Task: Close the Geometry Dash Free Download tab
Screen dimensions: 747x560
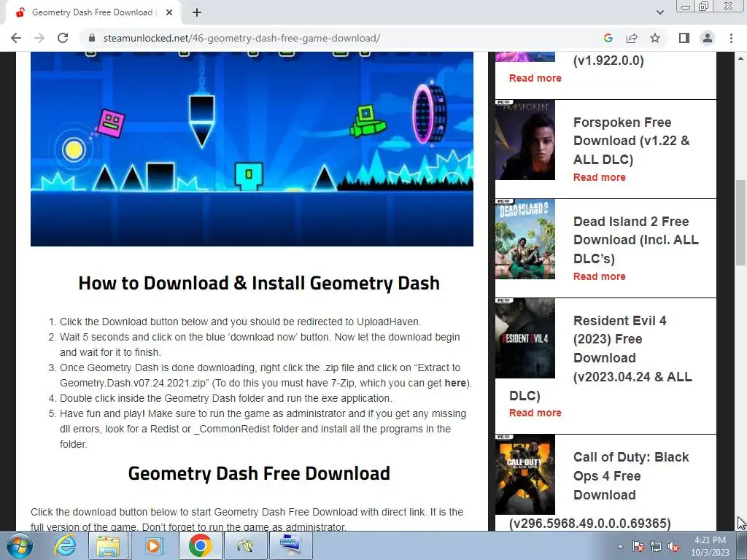Action: coord(169,12)
